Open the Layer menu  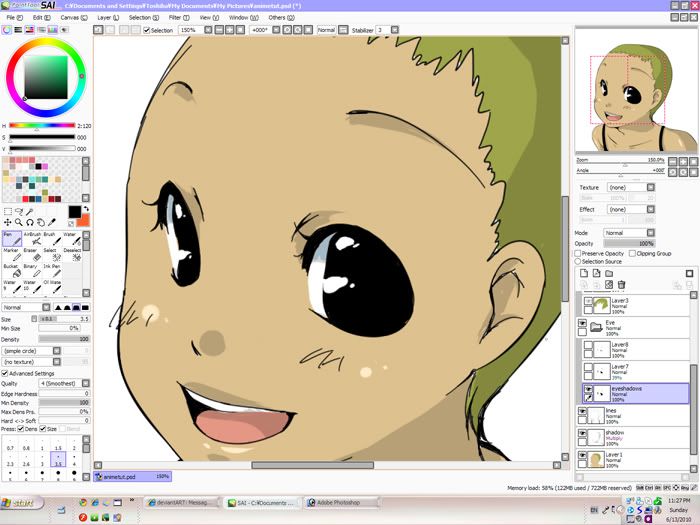(x=108, y=17)
